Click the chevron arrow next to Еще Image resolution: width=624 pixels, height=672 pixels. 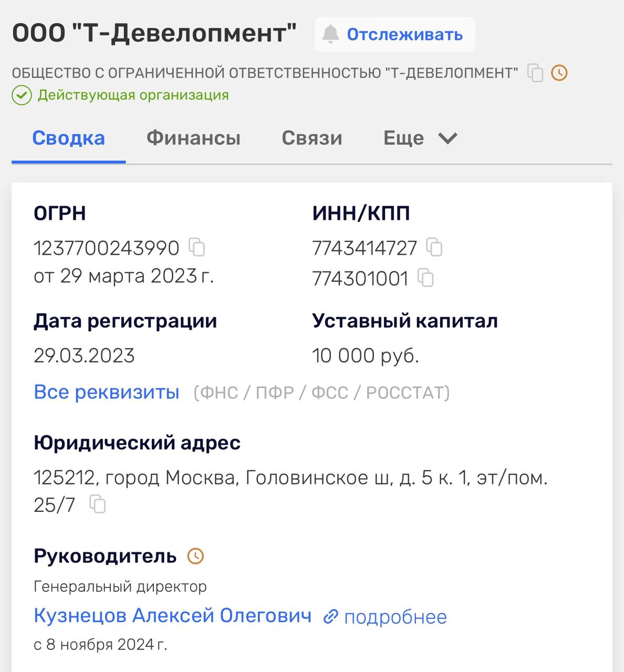coord(448,138)
